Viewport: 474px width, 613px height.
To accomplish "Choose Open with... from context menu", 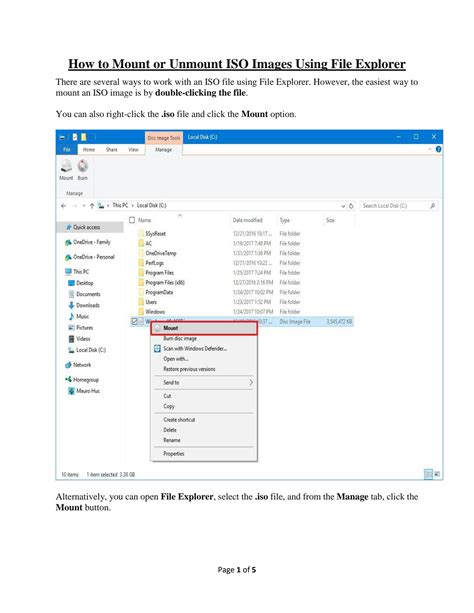I will click(x=204, y=359).
